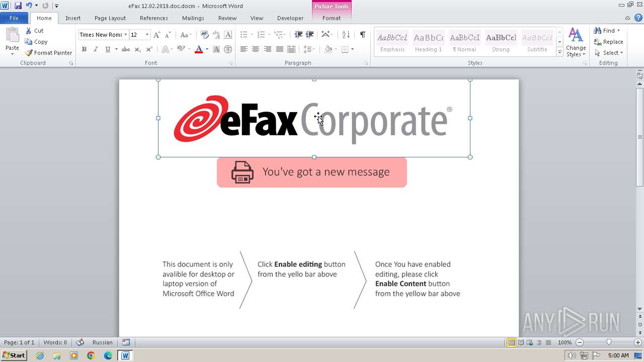Open the Select dropdown in Editing
The image size is (644, 362).
[609, 53]
